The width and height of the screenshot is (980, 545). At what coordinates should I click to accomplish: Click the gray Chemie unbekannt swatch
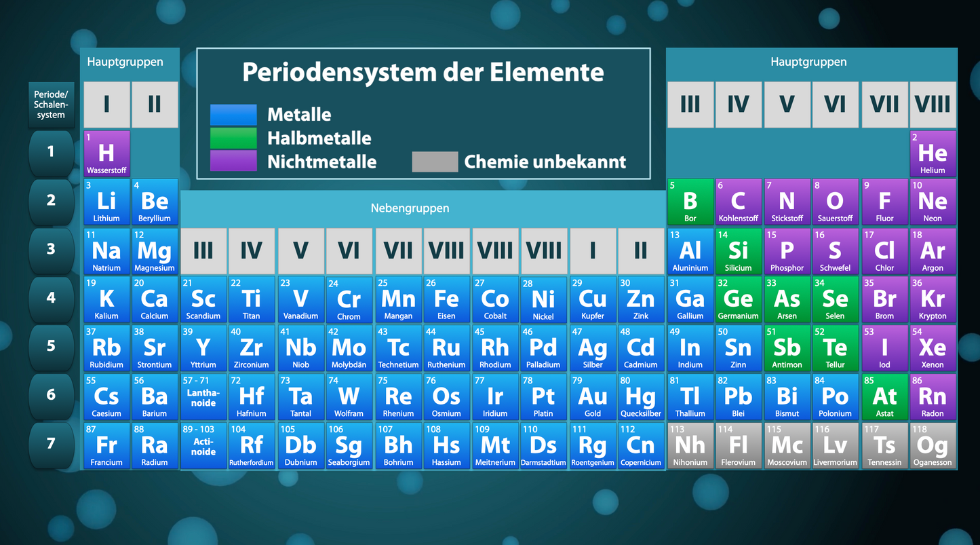click(435, 162)
